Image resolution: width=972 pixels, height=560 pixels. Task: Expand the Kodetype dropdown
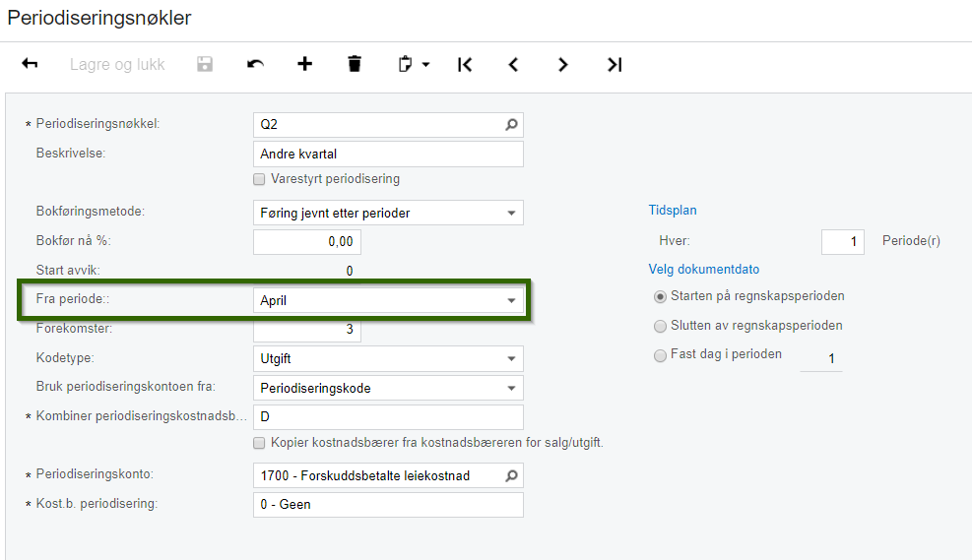pyautogui.click(x=511, y=359)
